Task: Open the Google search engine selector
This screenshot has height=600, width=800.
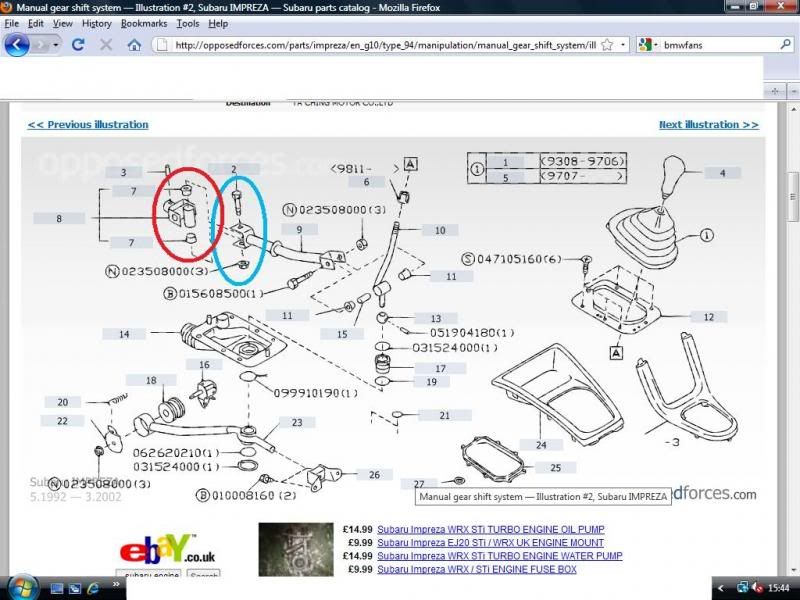Action: [648, 45]
